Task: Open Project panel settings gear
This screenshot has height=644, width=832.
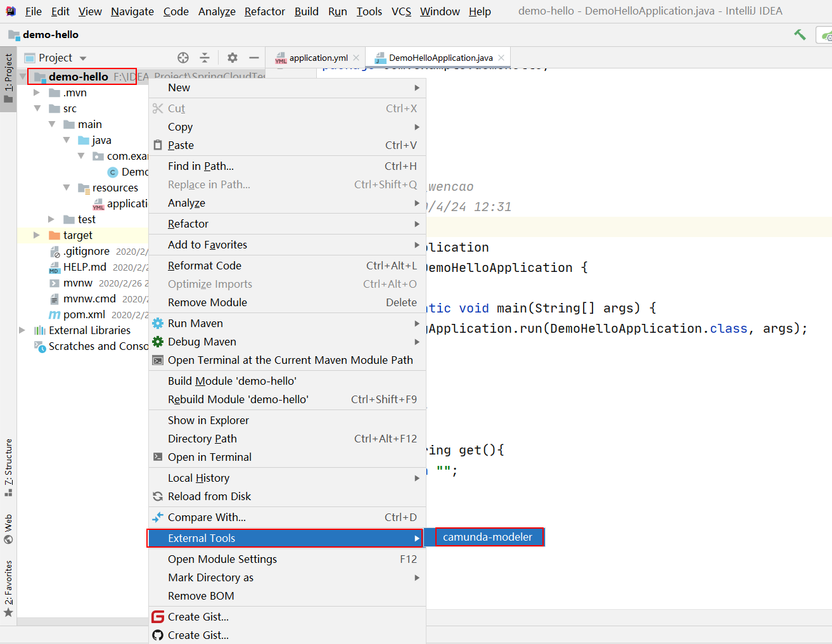Action: click(x=233, y=58)
